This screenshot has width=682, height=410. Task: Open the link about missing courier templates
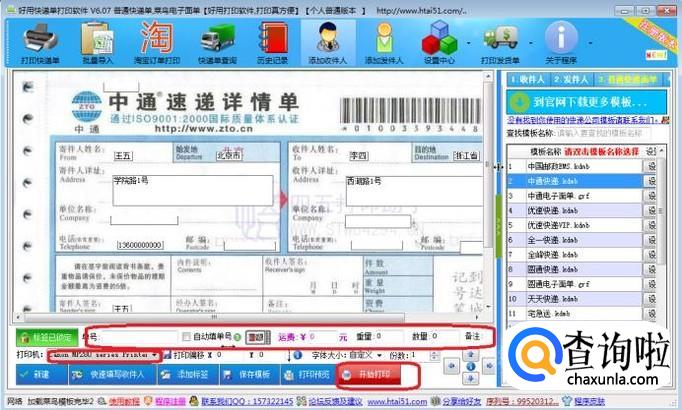(583, 120)
